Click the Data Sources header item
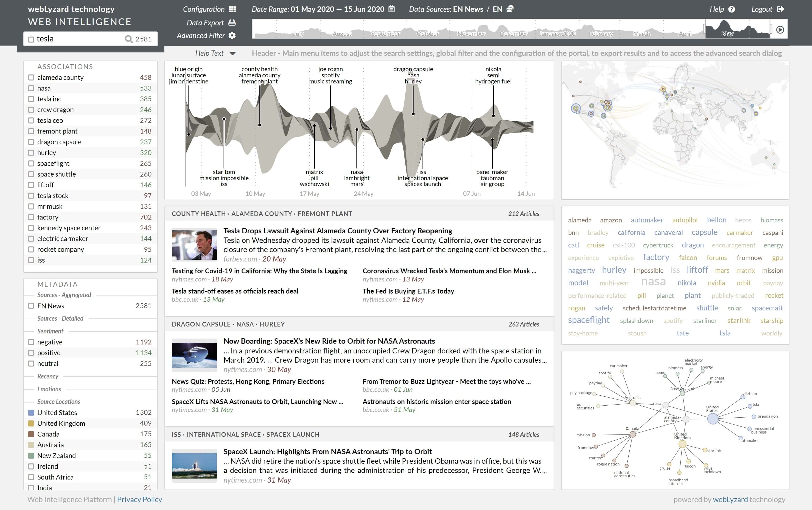The width and height of the screenshot is (812, 510). (455, 9)
